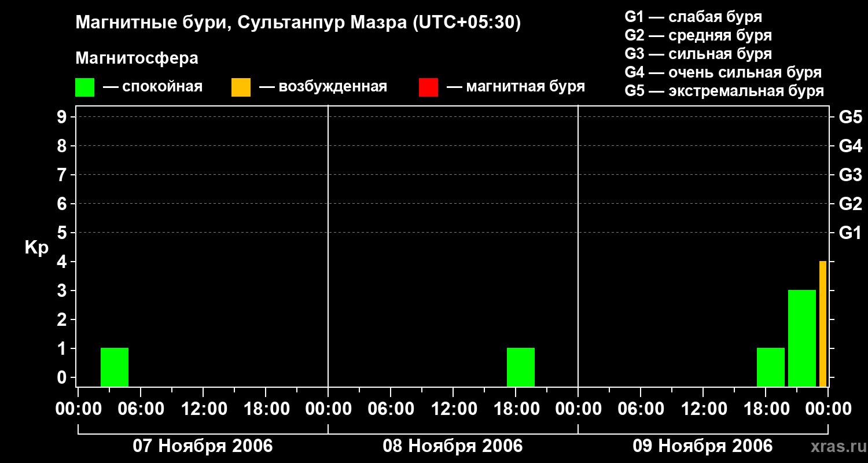Select the green Kp 1 bar on 07 November
The width and height of the screenshot is (868, 463).
(x=115, y=367)
